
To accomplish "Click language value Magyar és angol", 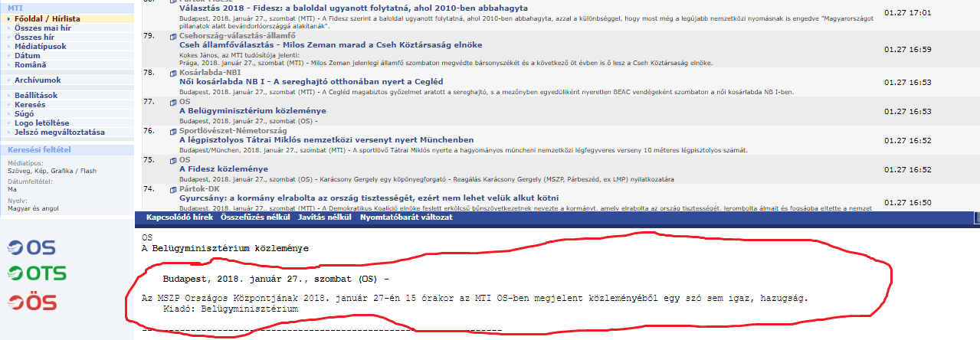I will coord(34,207).
